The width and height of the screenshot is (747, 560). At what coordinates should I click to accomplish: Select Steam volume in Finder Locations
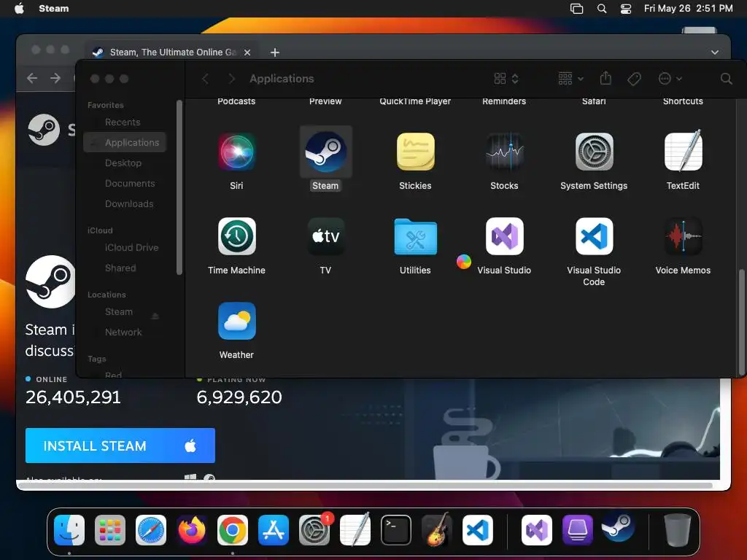pos(119,312)
